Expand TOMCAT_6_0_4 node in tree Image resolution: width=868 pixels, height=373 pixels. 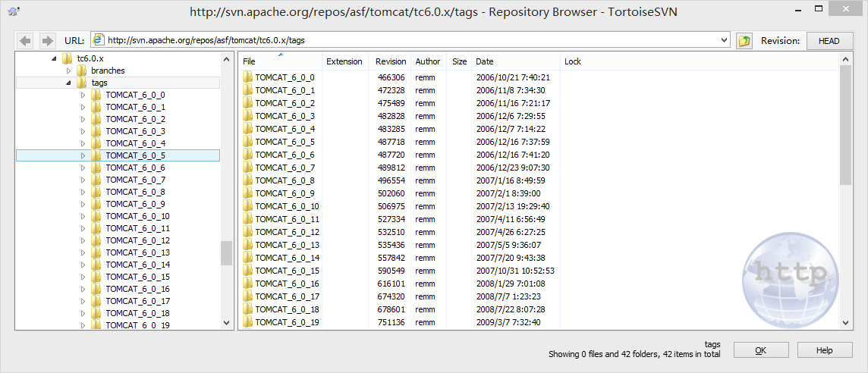pos(83,143)
